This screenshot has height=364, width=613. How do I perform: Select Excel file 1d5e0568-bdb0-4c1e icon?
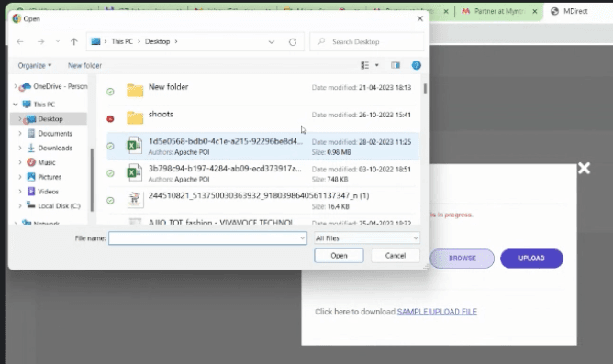(134, 145)
